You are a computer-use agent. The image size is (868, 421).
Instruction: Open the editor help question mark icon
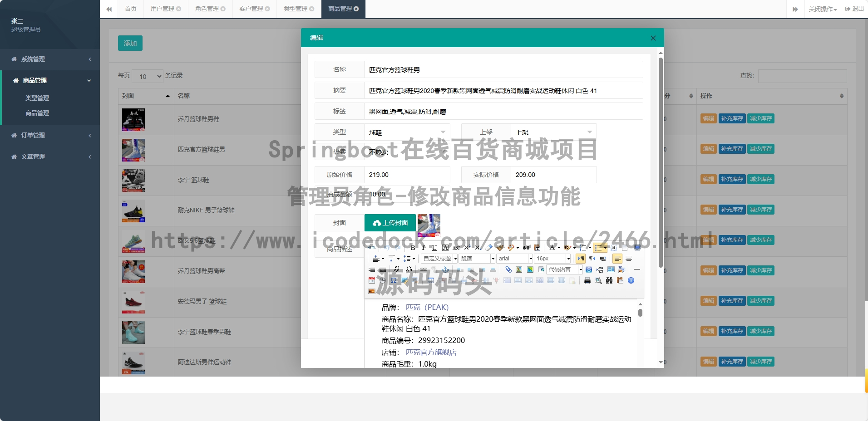(x=631, y=280)
